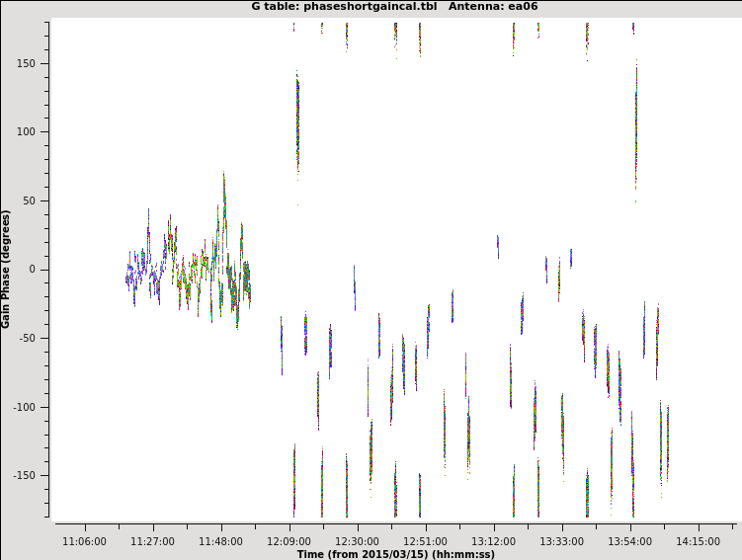Click the 12:09:00 time tick label
The image size is (742, 560).
[289, 541]
